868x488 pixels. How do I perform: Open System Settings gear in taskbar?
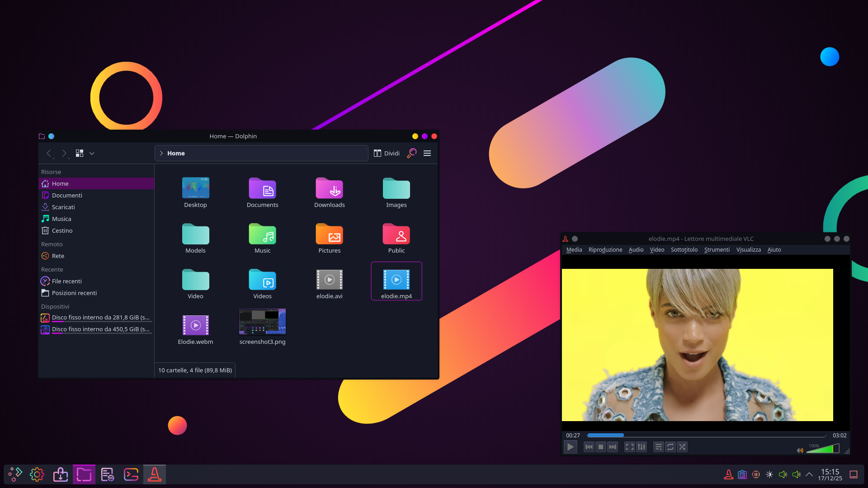tap(37, 474)
